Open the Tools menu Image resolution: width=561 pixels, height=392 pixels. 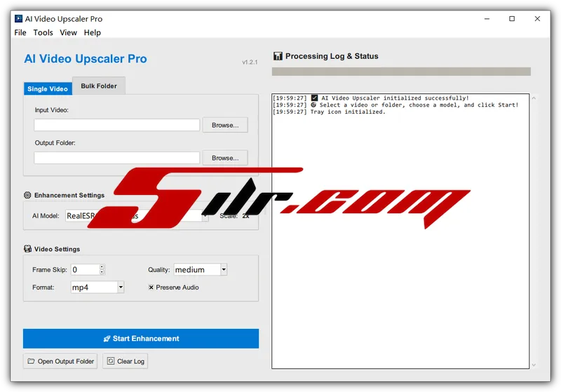[x=43, y=32]
